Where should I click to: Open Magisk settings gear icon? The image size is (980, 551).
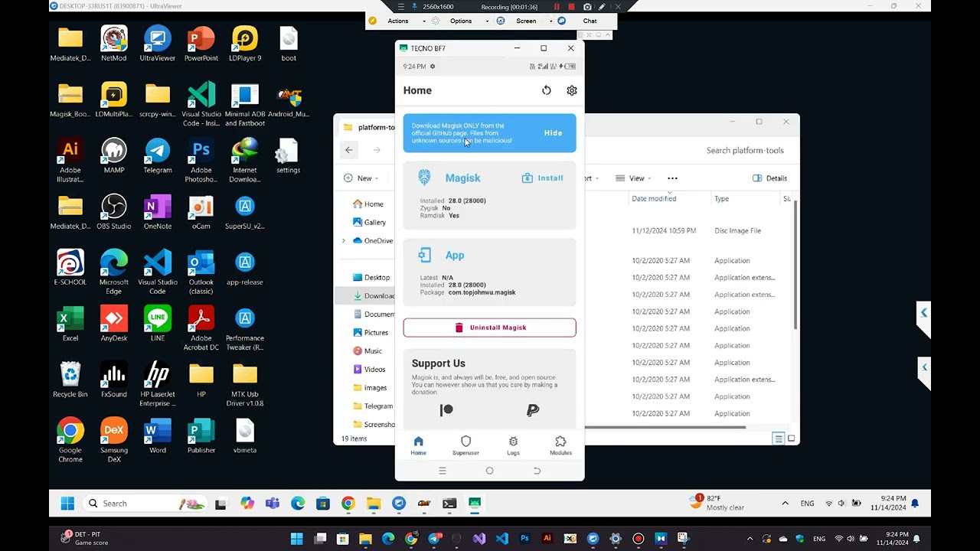[572, 90]
